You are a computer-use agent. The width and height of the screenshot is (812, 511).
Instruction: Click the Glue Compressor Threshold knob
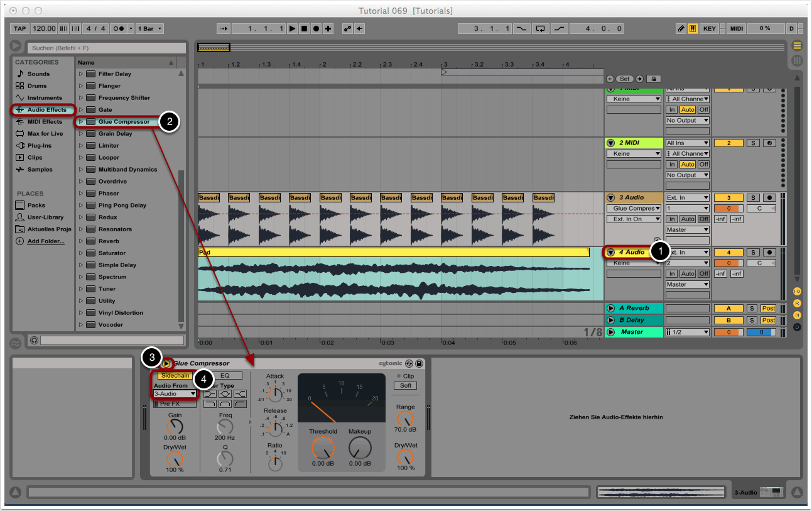point(323,448)
